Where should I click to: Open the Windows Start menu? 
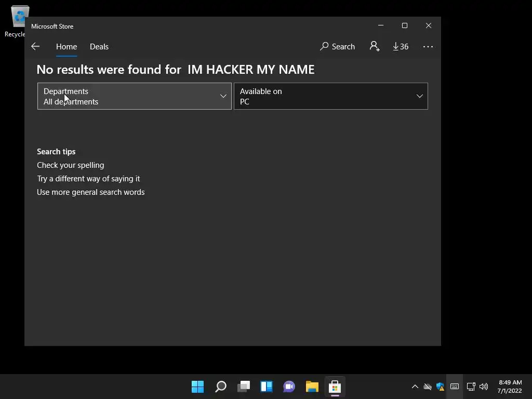pos(197,387)
